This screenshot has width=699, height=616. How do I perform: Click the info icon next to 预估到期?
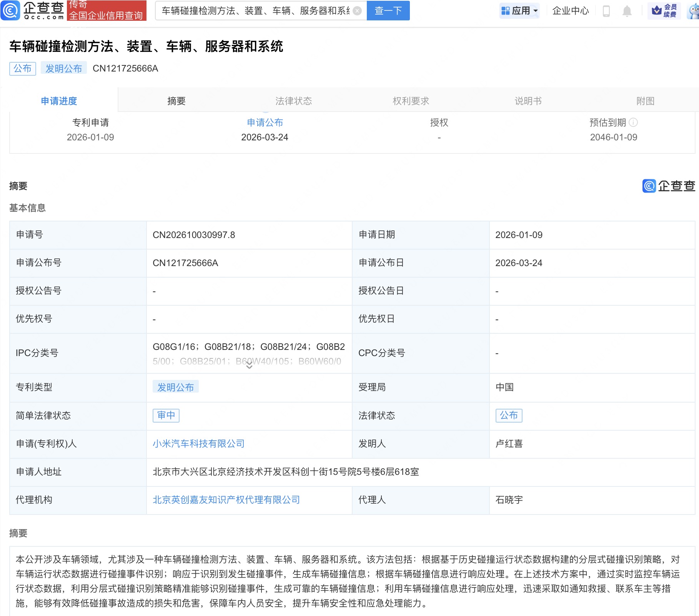point(634,123)
